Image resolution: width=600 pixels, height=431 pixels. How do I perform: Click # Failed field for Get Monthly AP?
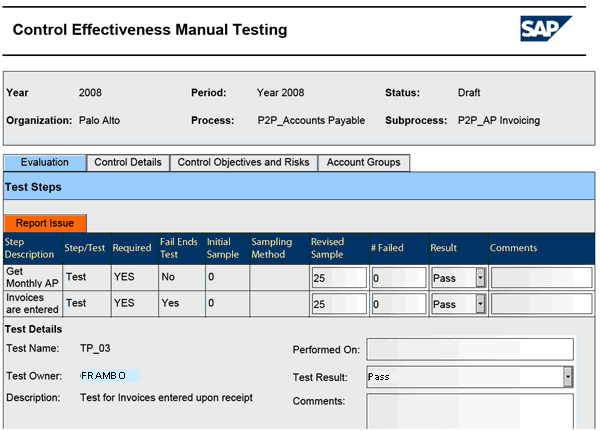pyautogui.click(x=396, y=278)
